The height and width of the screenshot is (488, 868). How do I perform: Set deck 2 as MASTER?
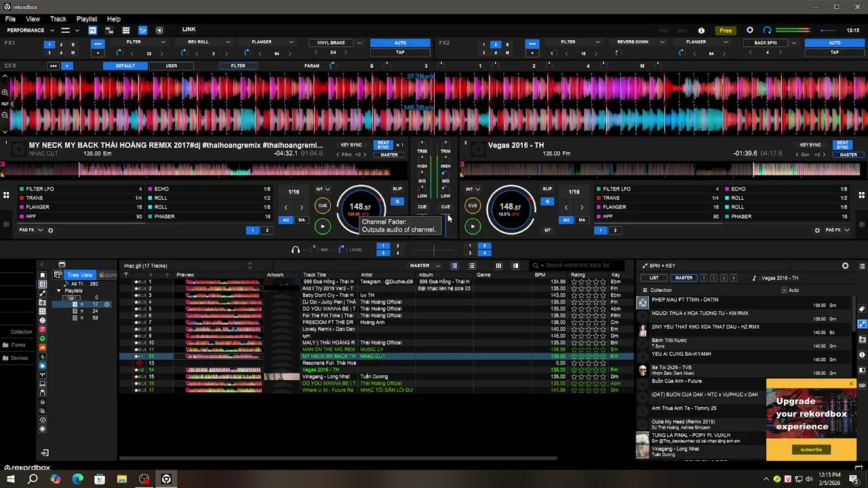pyautogui.click(x=848, y=155)
